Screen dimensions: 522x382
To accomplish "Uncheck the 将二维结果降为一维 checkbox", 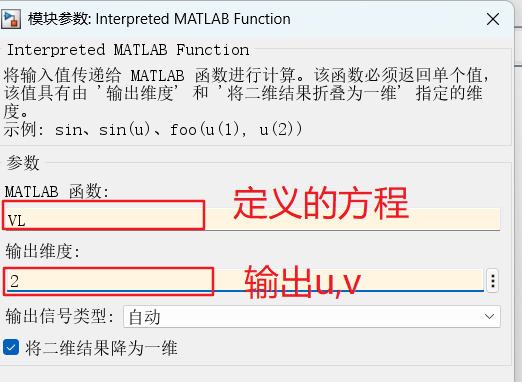I will 11,347.
